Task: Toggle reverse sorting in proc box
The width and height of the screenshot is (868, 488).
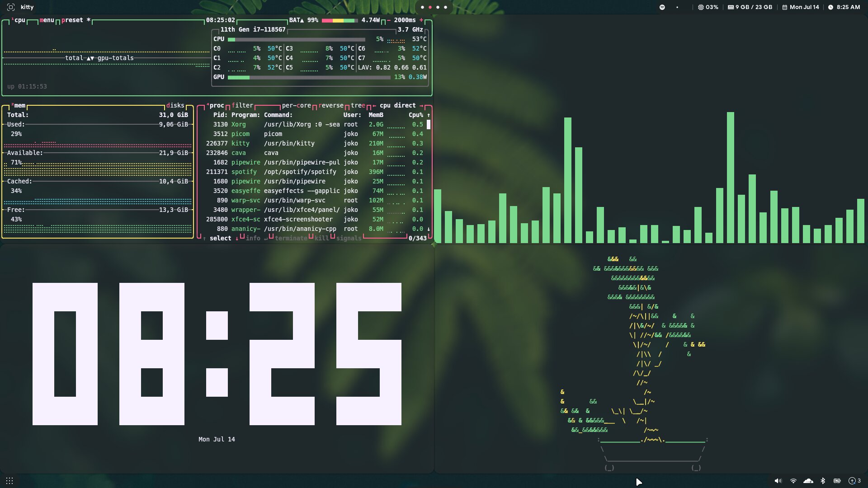Action: [x=331, y=105]
